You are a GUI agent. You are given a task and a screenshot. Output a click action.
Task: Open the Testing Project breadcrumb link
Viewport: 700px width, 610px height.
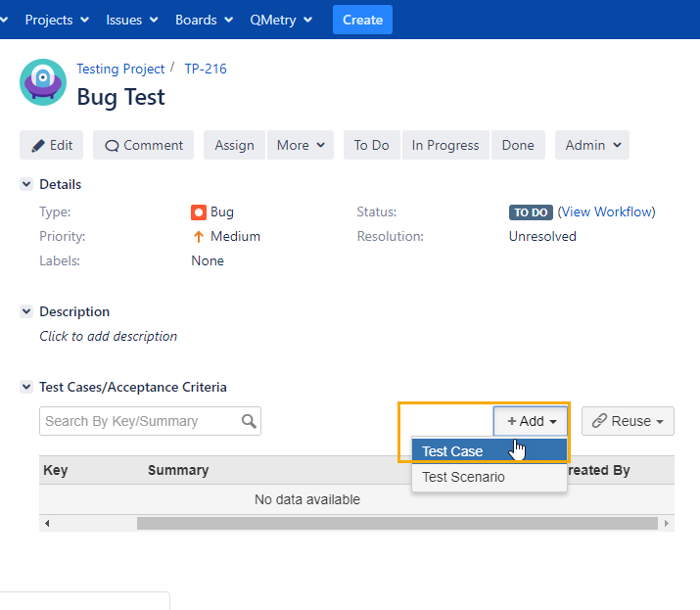(x=120, y=69)
